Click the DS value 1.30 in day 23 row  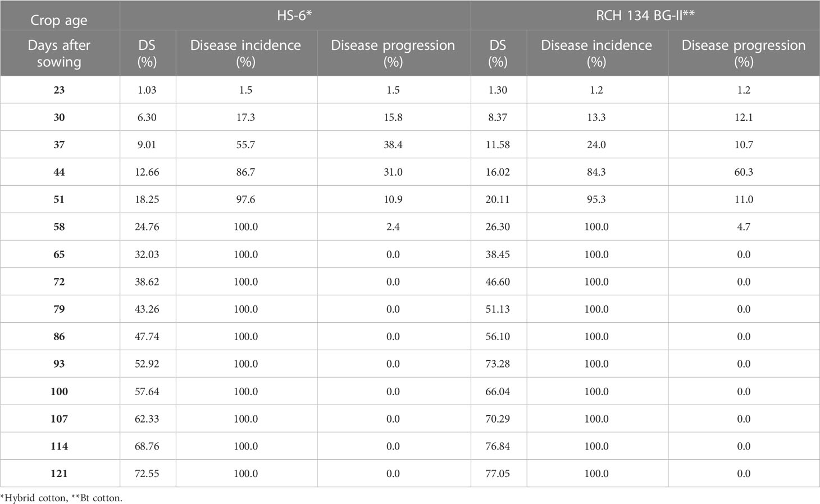click(498, 90)
